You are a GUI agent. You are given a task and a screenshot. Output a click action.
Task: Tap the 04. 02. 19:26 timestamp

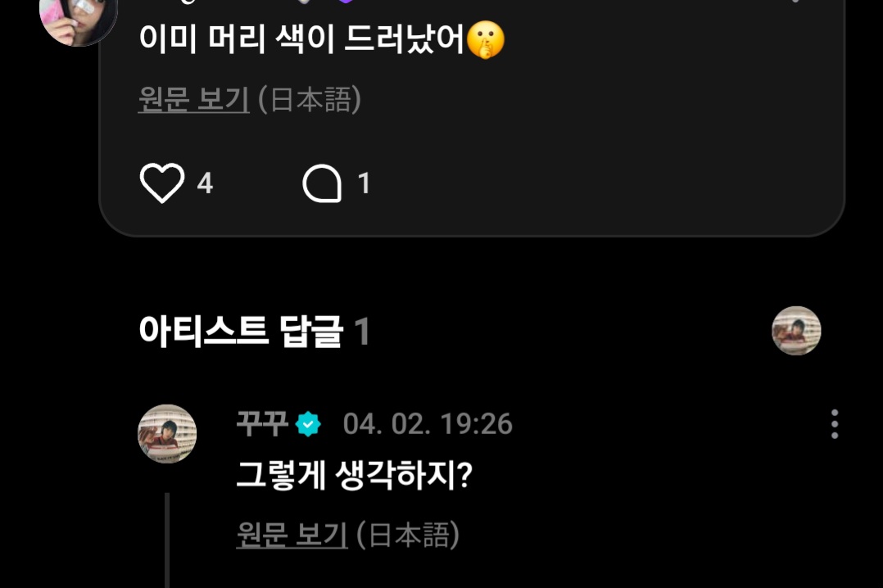pos(428,424)
